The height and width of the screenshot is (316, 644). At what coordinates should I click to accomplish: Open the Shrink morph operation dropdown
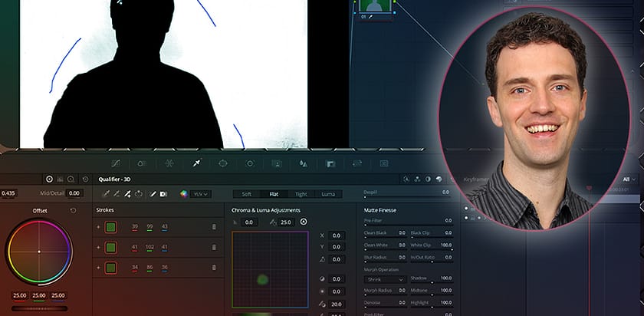(385, 279)
